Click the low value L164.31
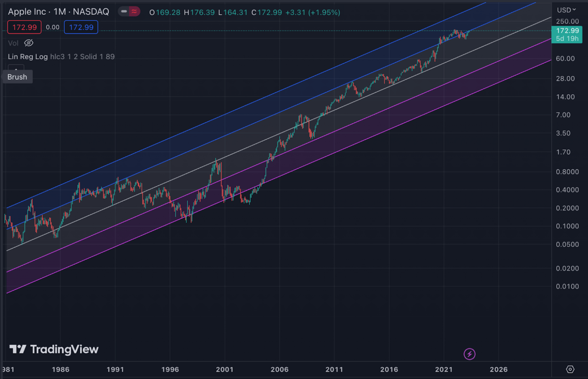The width and height of the screenshot is (588, 379). tap(233, 12)
